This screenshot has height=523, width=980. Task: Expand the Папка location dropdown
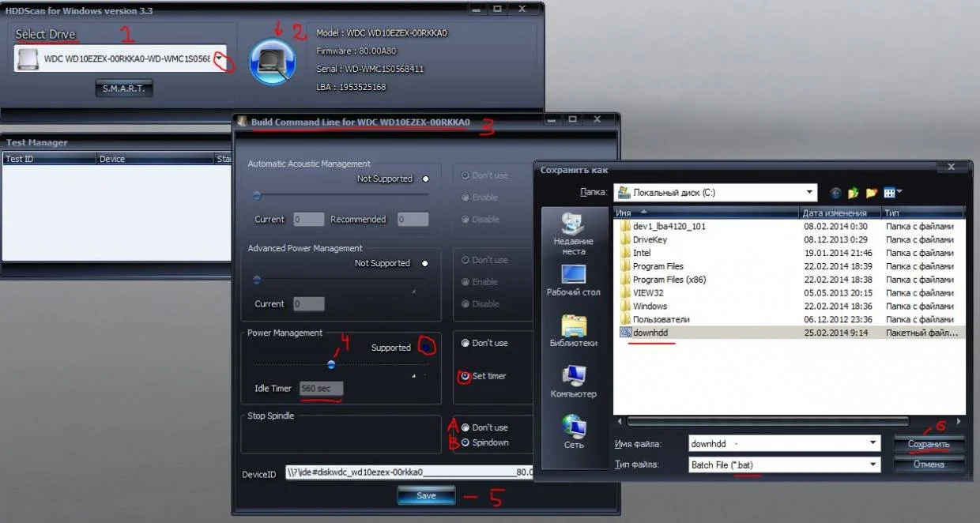click(x=811, y=192)
